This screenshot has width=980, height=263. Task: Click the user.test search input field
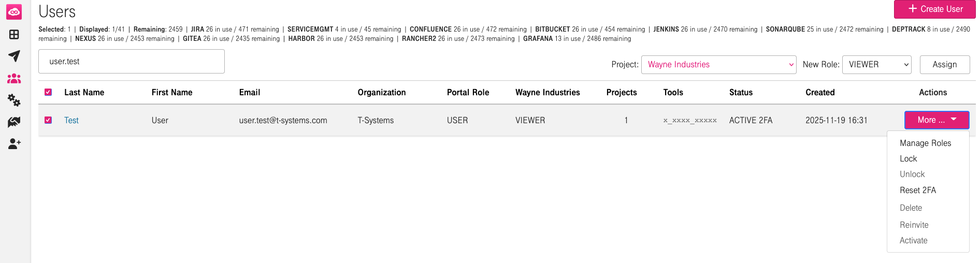tap(132, 62)
